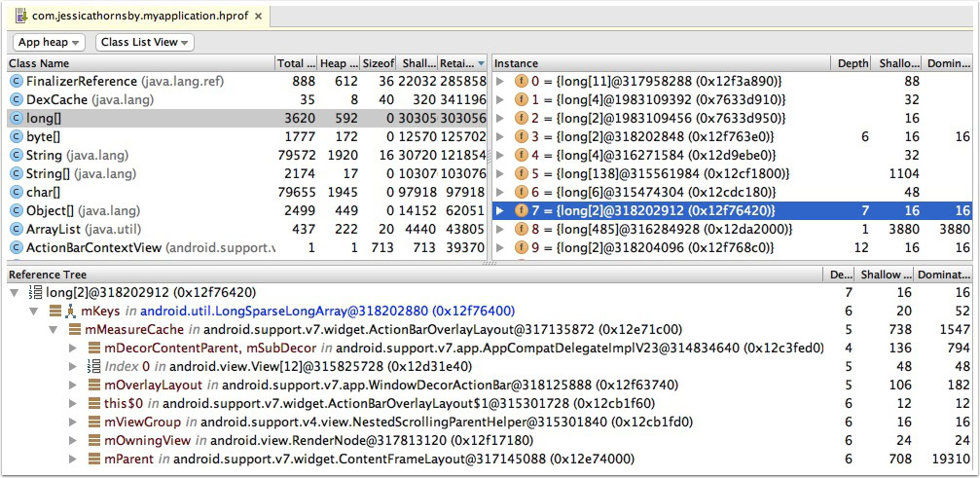
Task: Open the App heap dropdown
Action: point(50,42)
